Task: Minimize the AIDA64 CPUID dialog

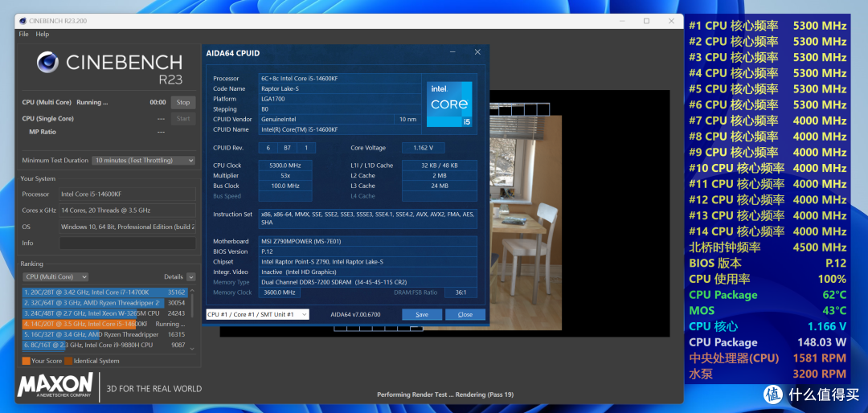Action: (452, 52)
